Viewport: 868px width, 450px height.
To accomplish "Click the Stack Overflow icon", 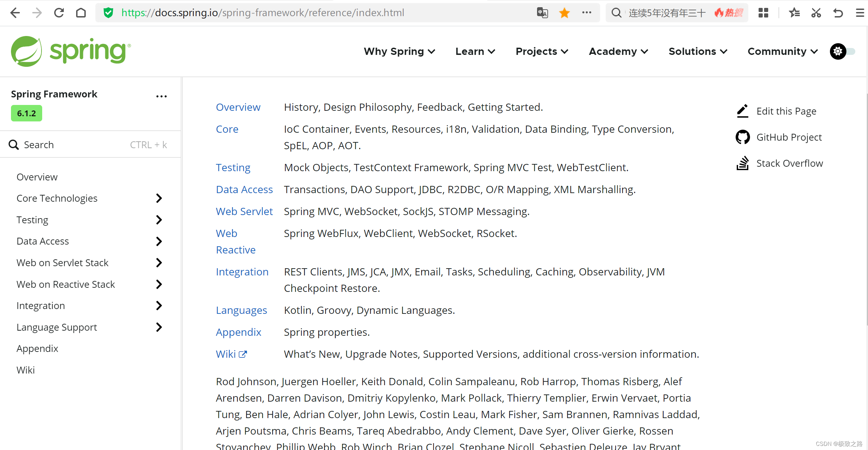I will click(x=743, y=163).
